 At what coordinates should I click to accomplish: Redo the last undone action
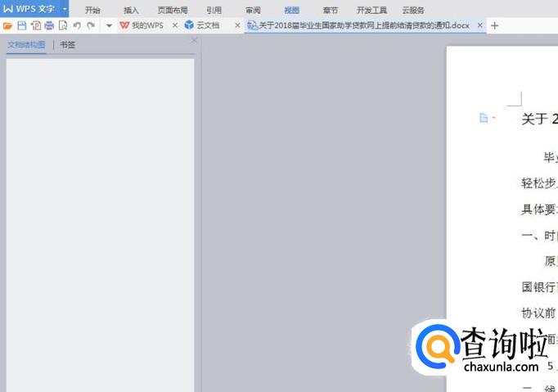(91, 25)
